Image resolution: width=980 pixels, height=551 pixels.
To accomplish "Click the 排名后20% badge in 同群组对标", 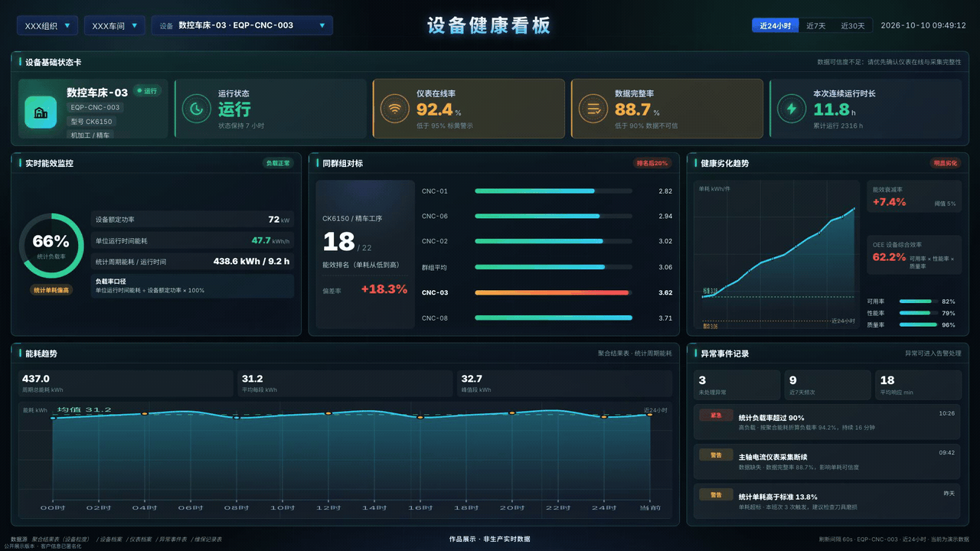I will click(652, 163).
